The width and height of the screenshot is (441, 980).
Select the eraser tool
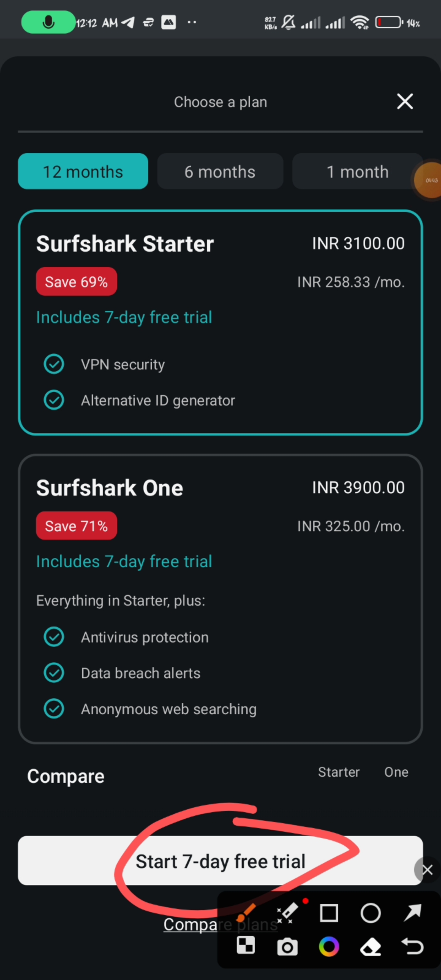(x=371, y=947)
